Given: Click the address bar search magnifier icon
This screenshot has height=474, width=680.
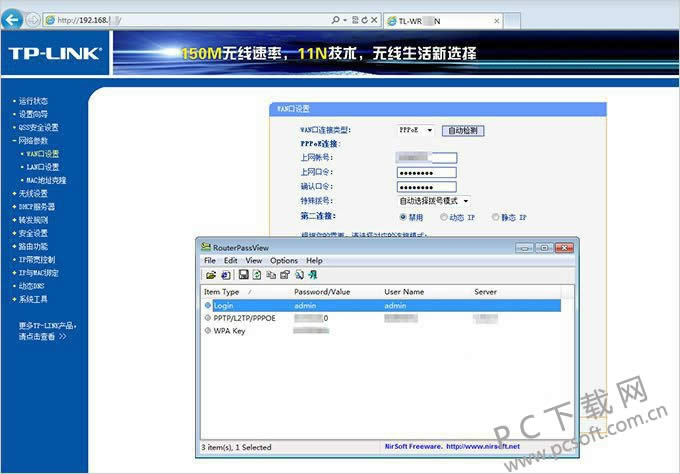Looking at the screenshot, I should (x=335, y=20).
